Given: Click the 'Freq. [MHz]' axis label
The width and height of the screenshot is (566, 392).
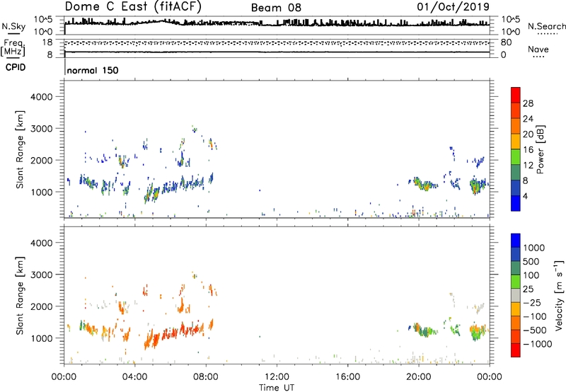Looking at the screenshot, I should click(13, 47).
